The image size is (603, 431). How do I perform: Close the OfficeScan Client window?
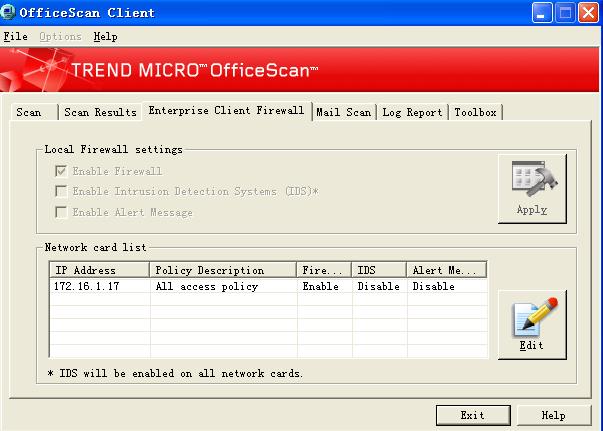(x=589, y=12)
